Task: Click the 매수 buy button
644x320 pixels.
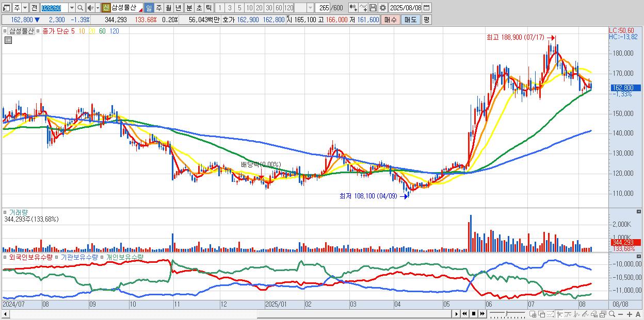Action: point(391,20)
